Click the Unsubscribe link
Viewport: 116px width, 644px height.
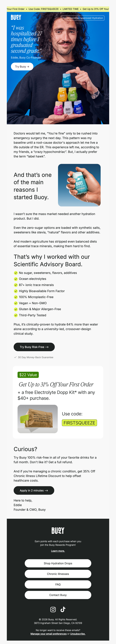tap(78, 634)
